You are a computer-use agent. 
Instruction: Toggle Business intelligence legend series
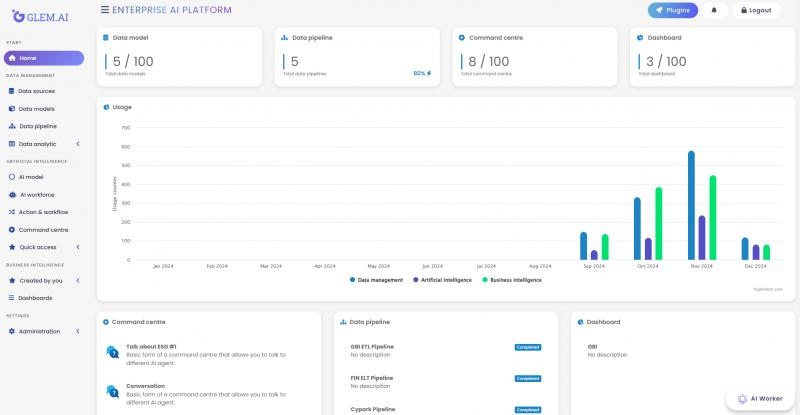tap(512, 280)
